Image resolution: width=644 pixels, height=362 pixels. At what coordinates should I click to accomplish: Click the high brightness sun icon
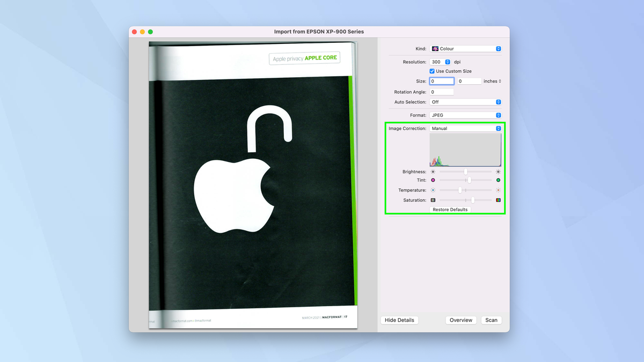coord(497,172)
